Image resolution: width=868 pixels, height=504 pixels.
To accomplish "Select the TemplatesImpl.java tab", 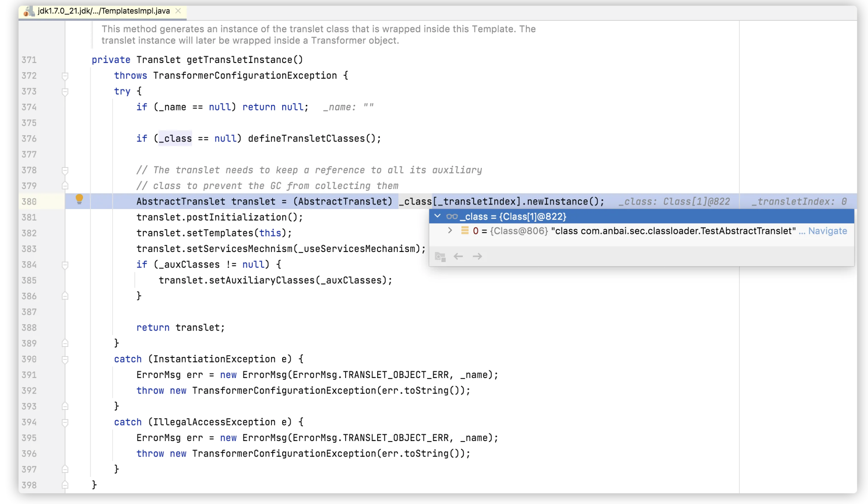I will point(104,11).
